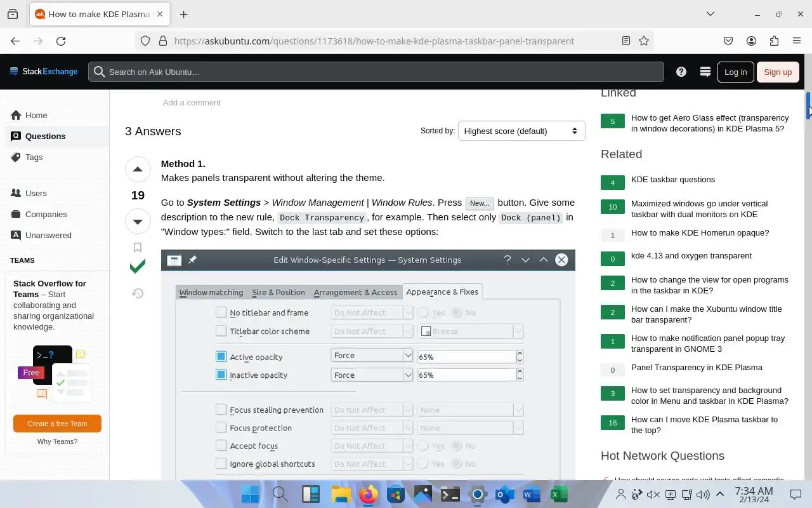Check the Accept focus checkbox
The width and height of the screenshot is (812, 508).
(x=221, y=446)
